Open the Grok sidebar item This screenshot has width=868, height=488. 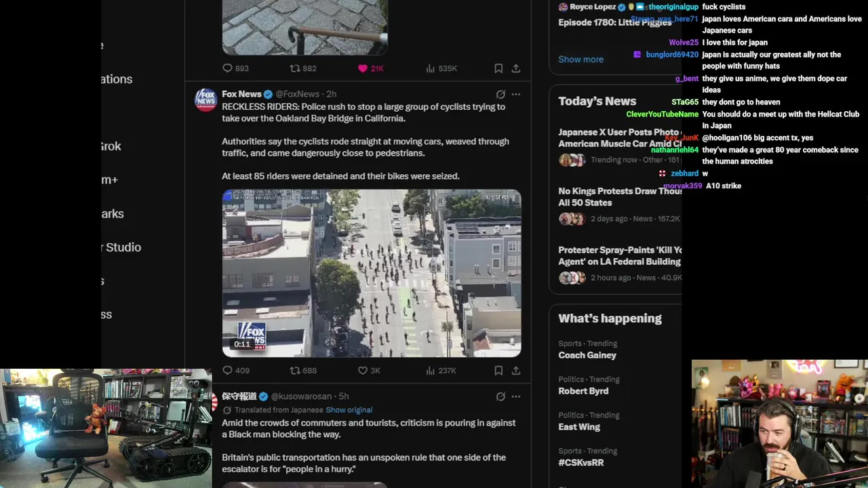pos(111,146)
